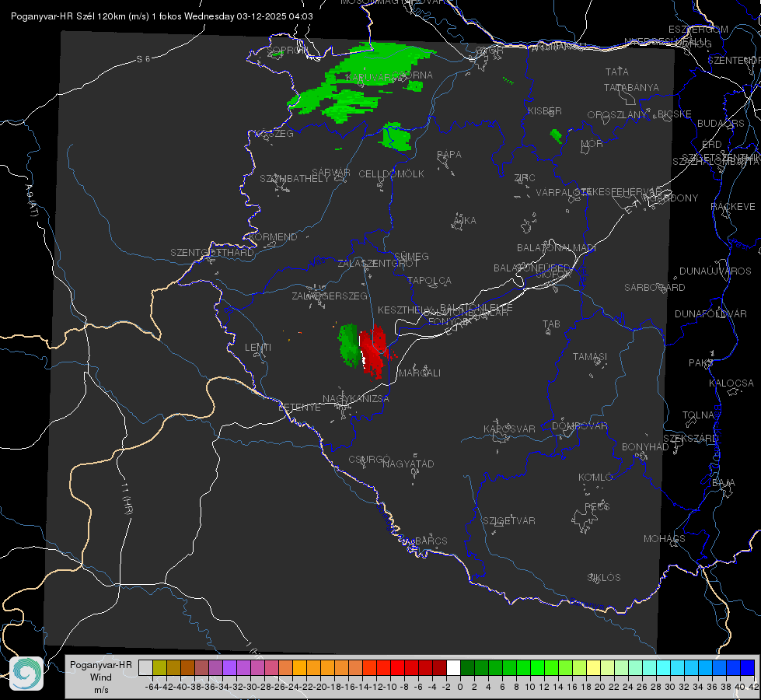Click the TOLNA city label
This screenshot has width=761, height=700.
pyautogui.click(x=698, y=415)
